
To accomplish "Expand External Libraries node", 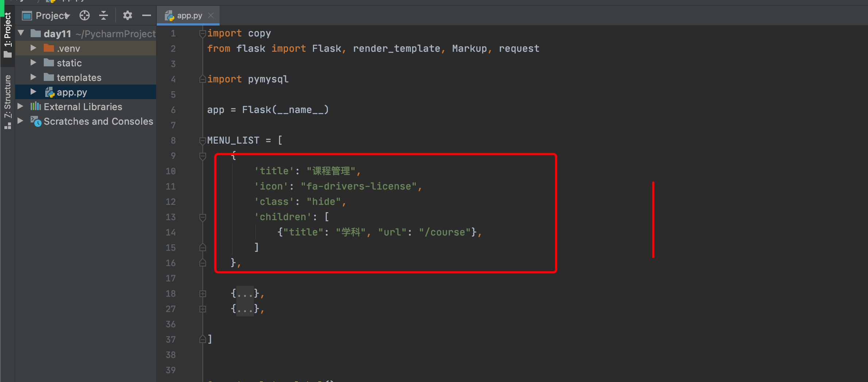I will tap(20, 106).
